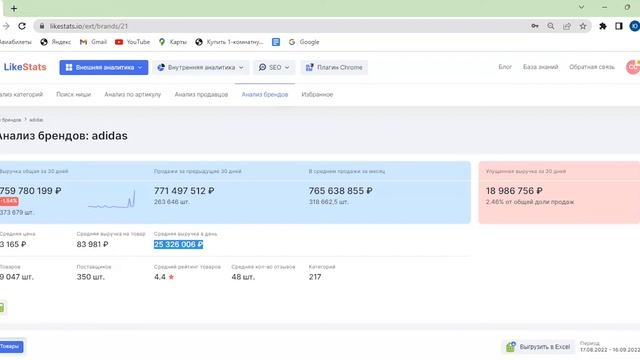Switch to Анализ брендов tab
The height and width of the screenshot is (360, 640).
264,94
